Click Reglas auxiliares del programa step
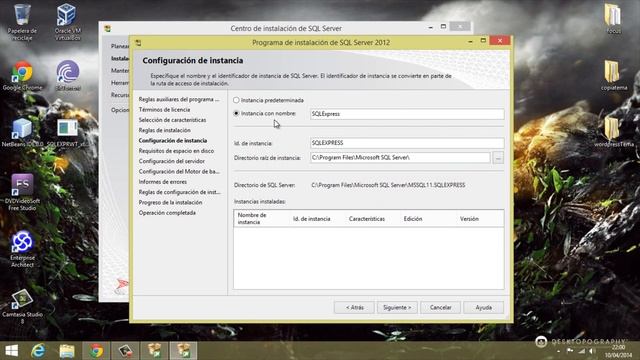Screen dimensions: 640x360 [179, 99]
